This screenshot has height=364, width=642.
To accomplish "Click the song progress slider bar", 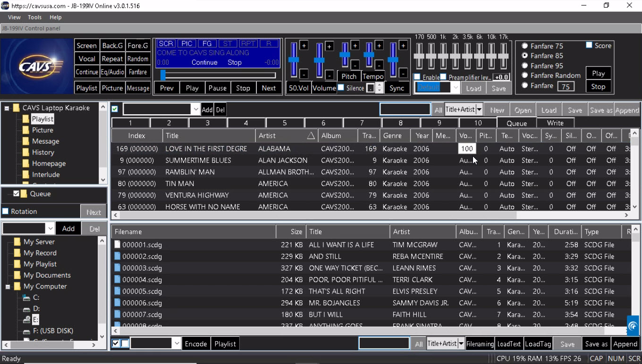I will (x=218, y=75).
